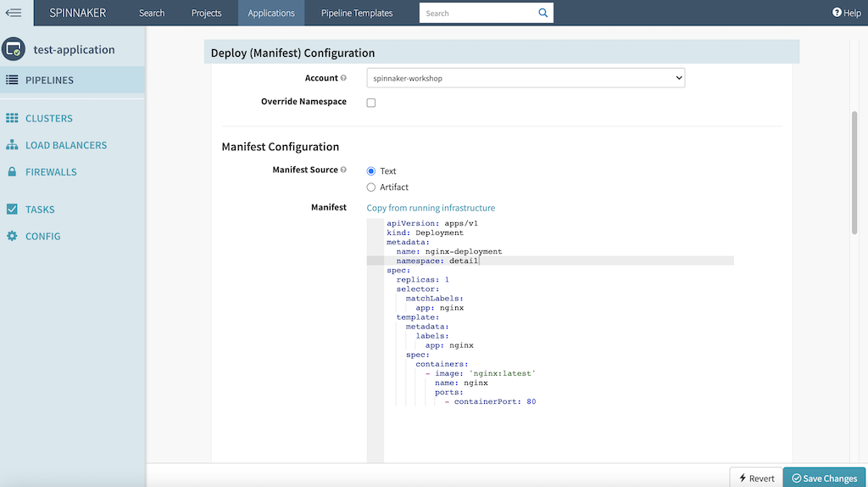Click the Manifest Configuration heading
The width and height of the screenshot is (868, 487).
coord(280,146)
